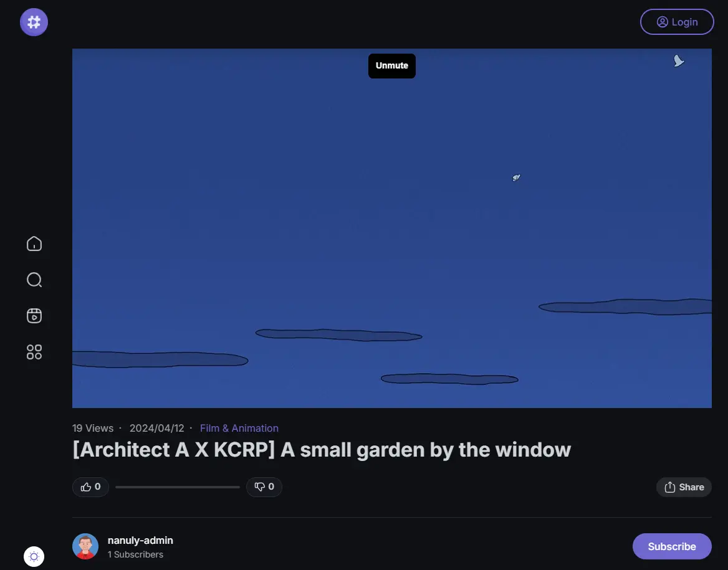
Task: Like the video with thumbs-up button
Action: click(x=90, y=487)
